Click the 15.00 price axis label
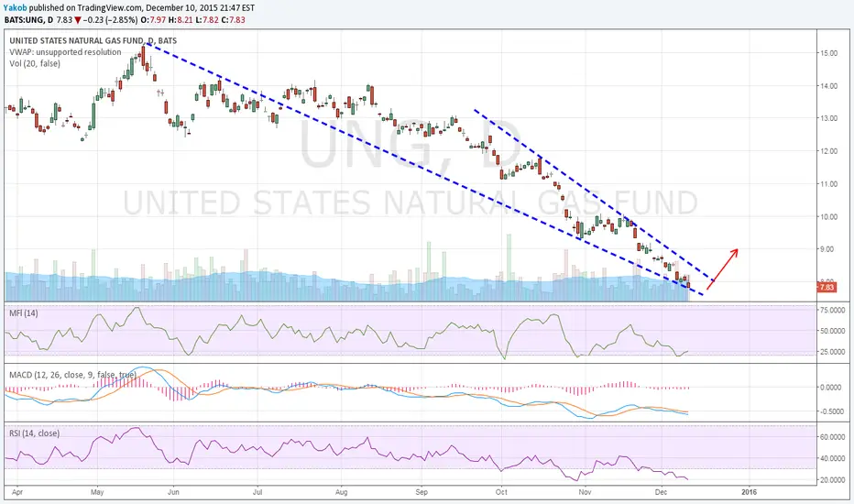This screenshot has width=854, height=504. click(x=828, y=53)
